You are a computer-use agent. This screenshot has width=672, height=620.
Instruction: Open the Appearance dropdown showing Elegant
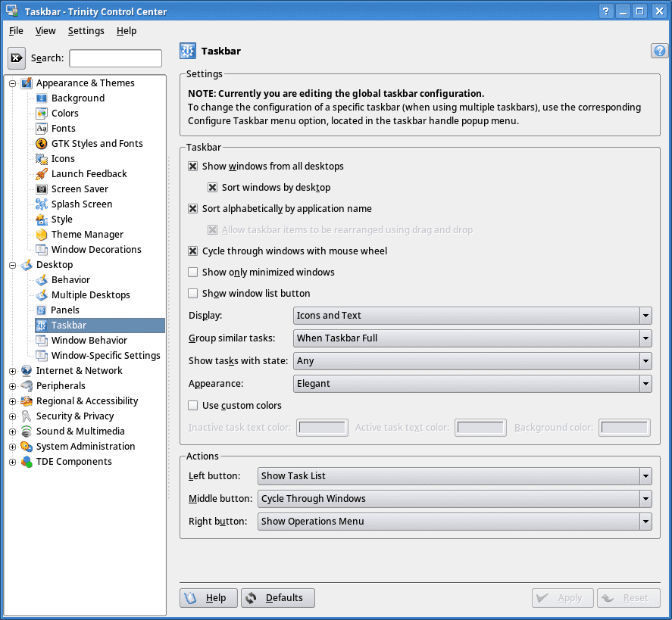point(472,384)
